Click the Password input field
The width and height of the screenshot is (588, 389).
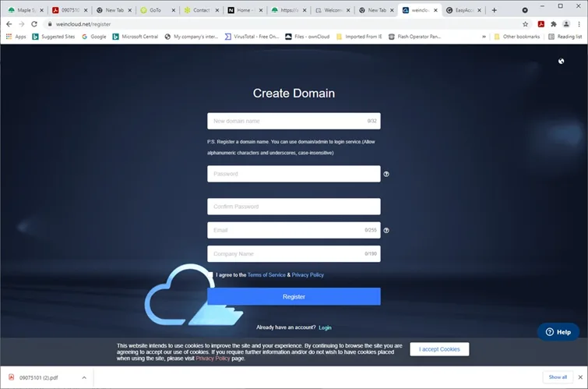pos(294,174)
